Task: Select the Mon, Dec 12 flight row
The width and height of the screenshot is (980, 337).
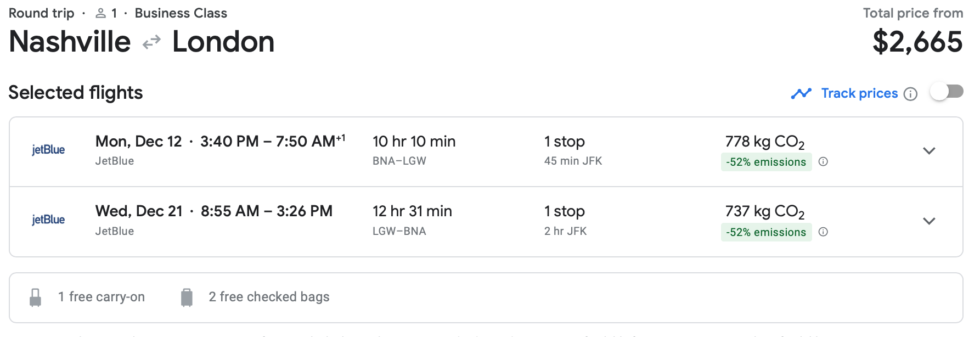Action: (x=486, y=151)
